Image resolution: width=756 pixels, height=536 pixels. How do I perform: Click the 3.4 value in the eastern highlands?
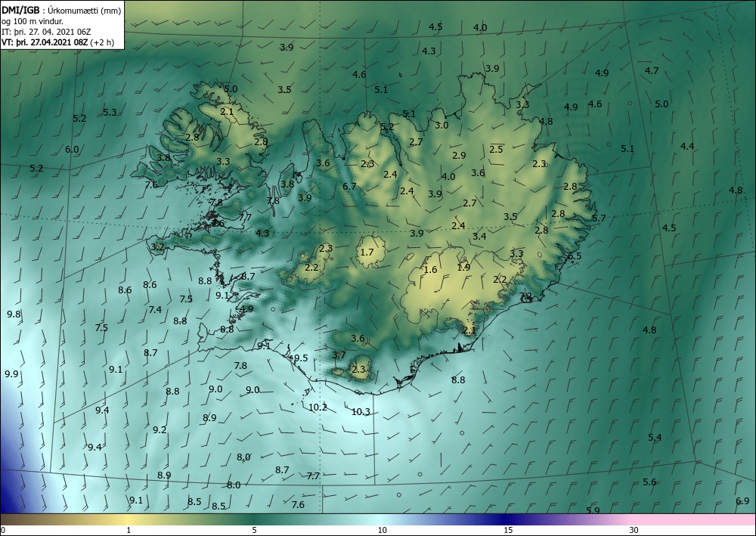(x=479, y=236)
